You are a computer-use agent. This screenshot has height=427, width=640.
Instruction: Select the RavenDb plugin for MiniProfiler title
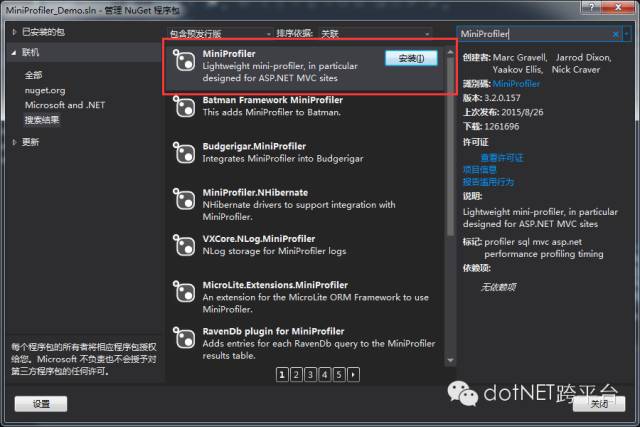[273, 331]
